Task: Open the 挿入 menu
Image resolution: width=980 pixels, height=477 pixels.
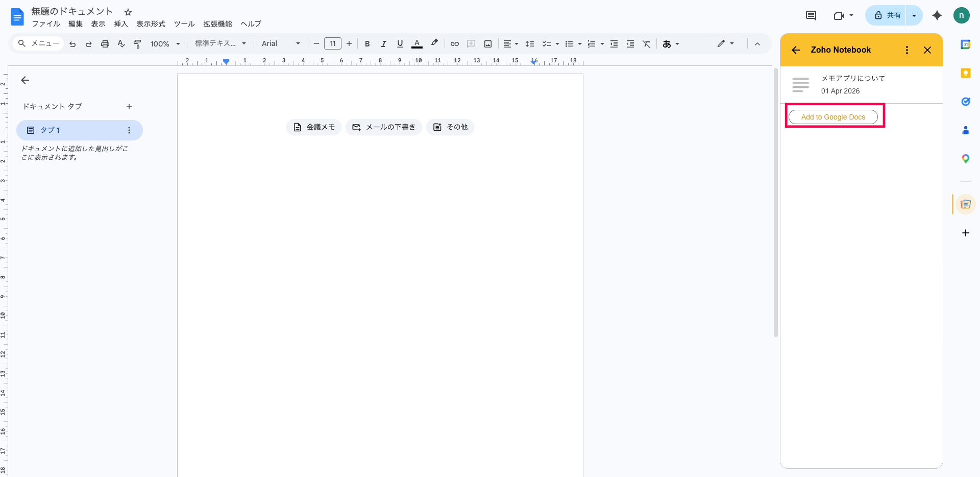Action: pyautogui.click(x=120, y=24)
